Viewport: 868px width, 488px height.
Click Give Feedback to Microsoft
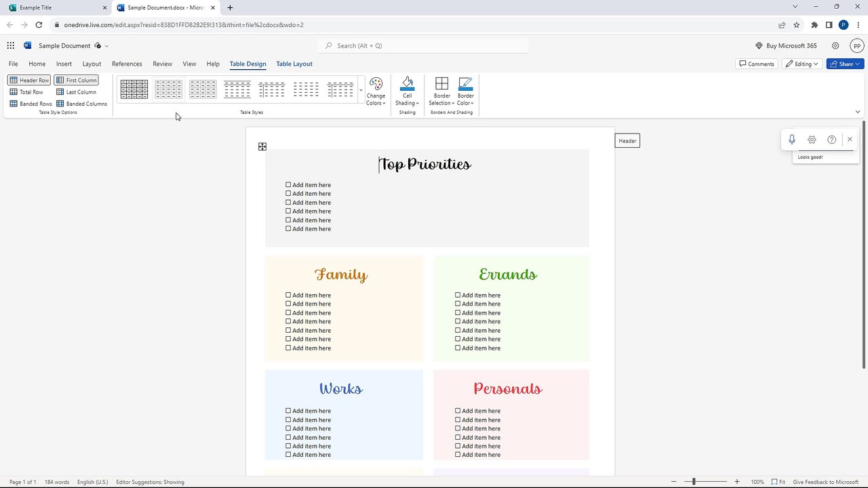click(825, 482)
